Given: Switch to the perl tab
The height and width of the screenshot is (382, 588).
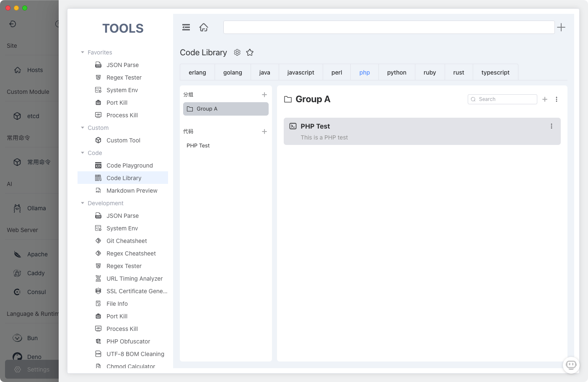Looking at the screenshot, I should (x=337, y=72).
